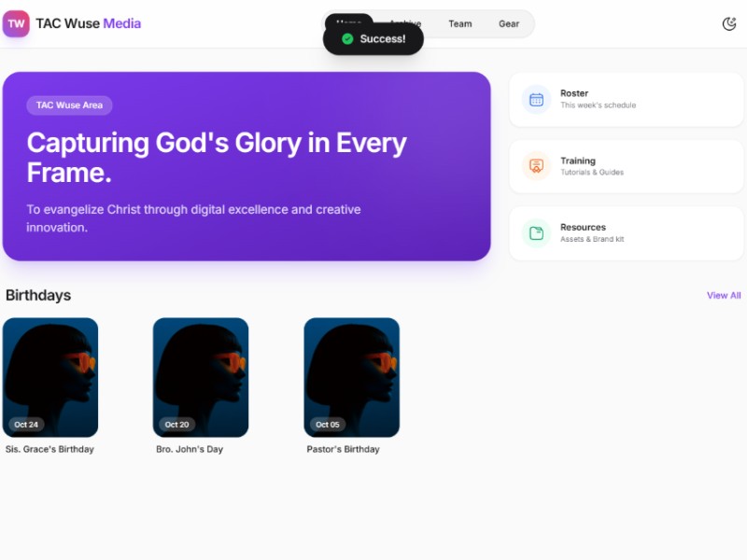Open Training Tutorials & Guides card
Viewport: 747px width, 560px height.
click(x=626, y=166)
